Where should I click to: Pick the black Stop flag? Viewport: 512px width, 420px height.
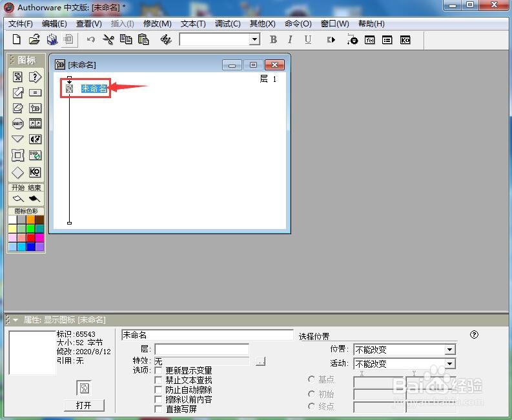pos(34,199)
